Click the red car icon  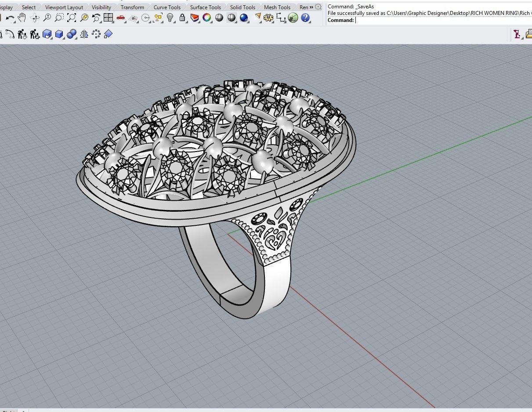(120, 18)
